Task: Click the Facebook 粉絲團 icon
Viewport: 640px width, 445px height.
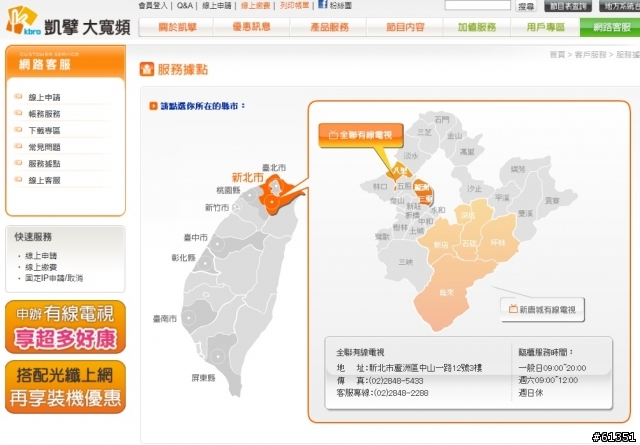Action: [323, 4]
